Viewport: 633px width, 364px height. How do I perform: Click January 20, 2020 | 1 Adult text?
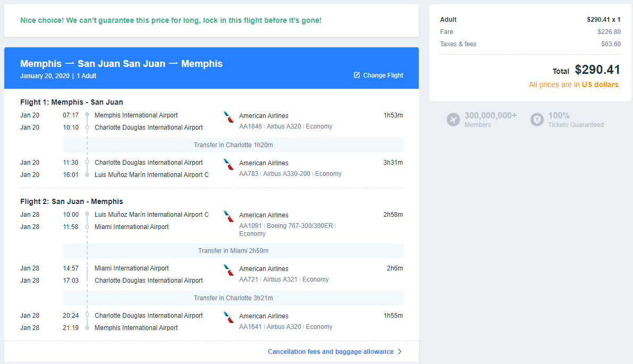(x=58, y=76)
